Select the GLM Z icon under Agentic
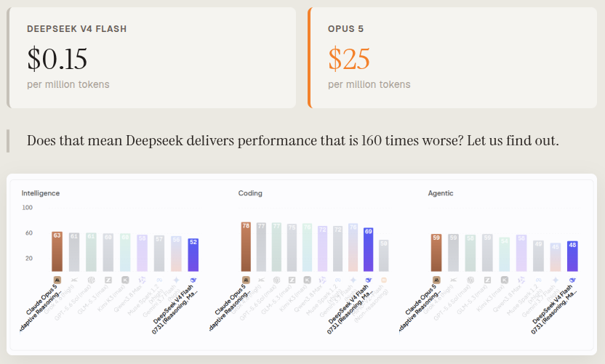The width and height of the screenshot is (605, 364). point(487,280)
